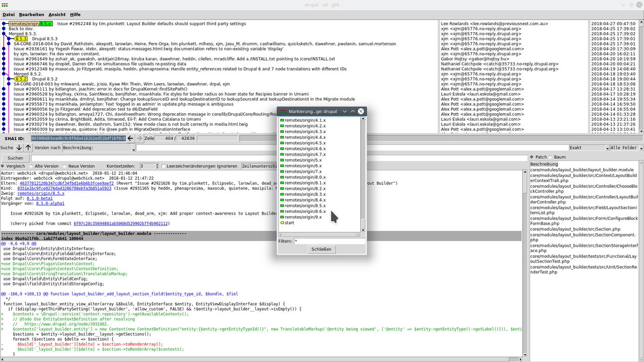Click the Zeile row number field showing 404
The height and width of the screenshot is (362, 644).
(x=166, y=138)
